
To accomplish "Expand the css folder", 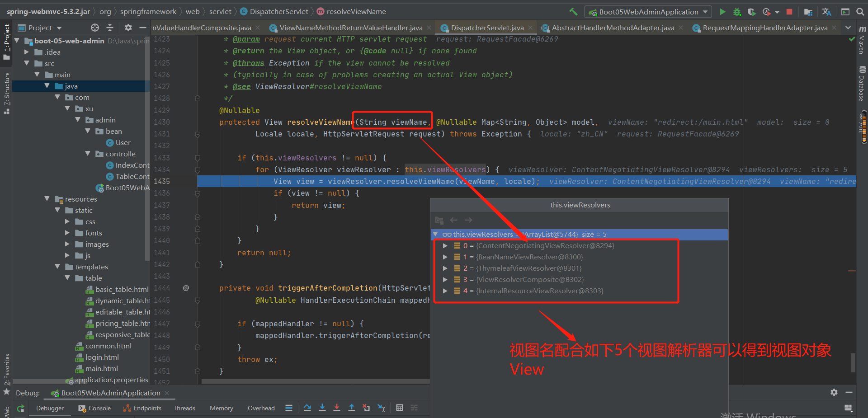I will tap(67, 221).
